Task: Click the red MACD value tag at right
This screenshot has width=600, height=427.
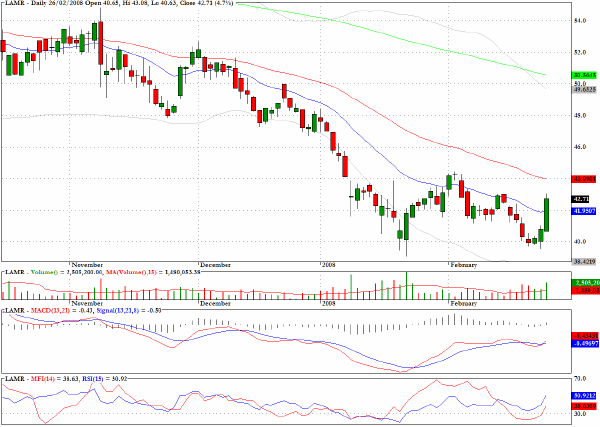Action: (x=585, y=336)
